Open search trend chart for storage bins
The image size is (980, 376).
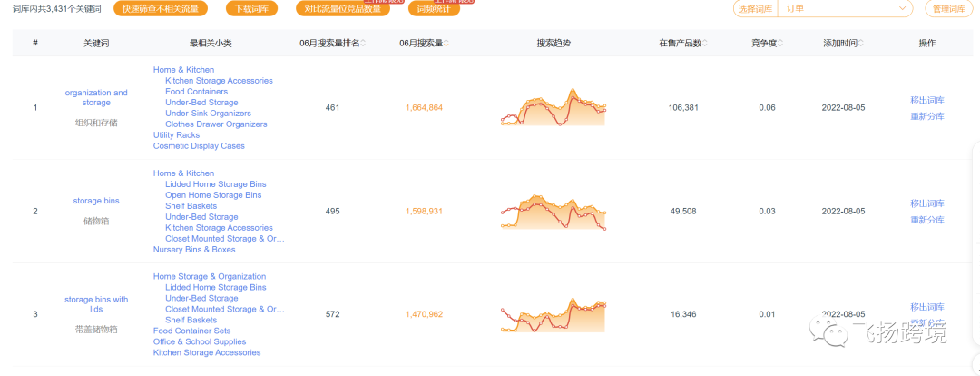pos(553,212)
